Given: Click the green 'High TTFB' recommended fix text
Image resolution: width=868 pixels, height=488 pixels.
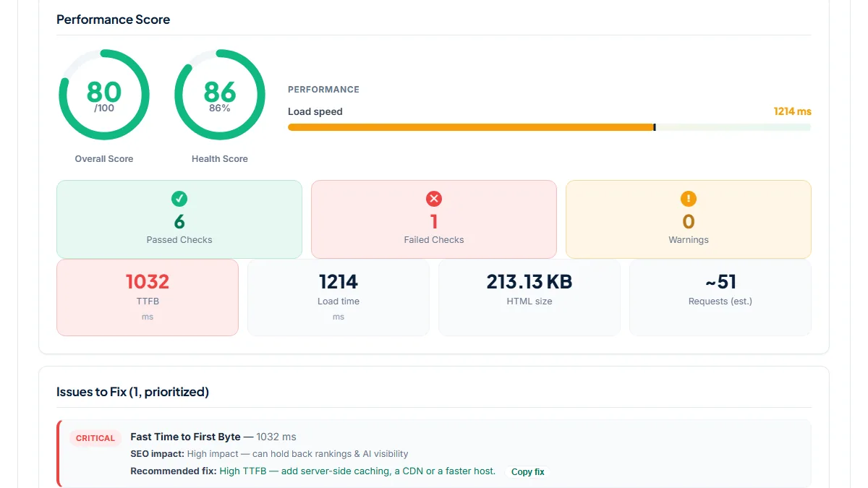Looking at the screenshot, I should 357,471.
